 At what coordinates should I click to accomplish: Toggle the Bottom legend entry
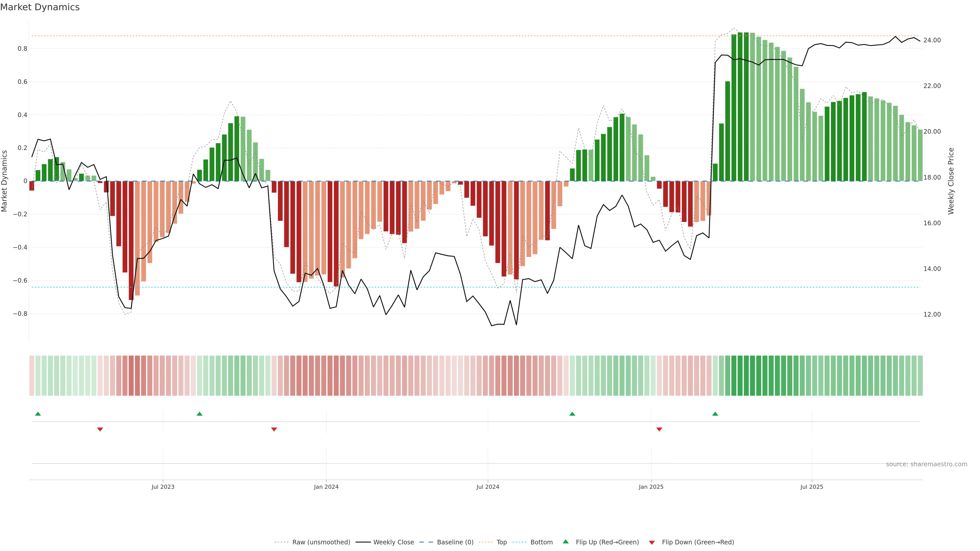(541, 542)
